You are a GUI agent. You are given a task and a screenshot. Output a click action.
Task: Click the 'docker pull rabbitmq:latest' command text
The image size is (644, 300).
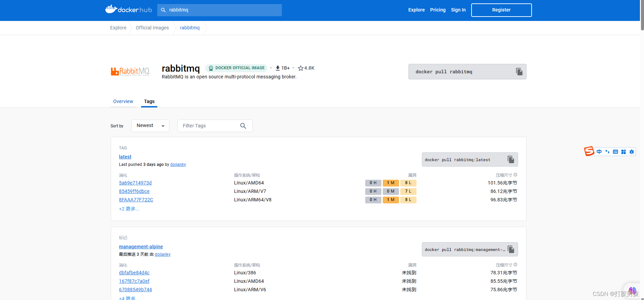(x=457, y=160)
